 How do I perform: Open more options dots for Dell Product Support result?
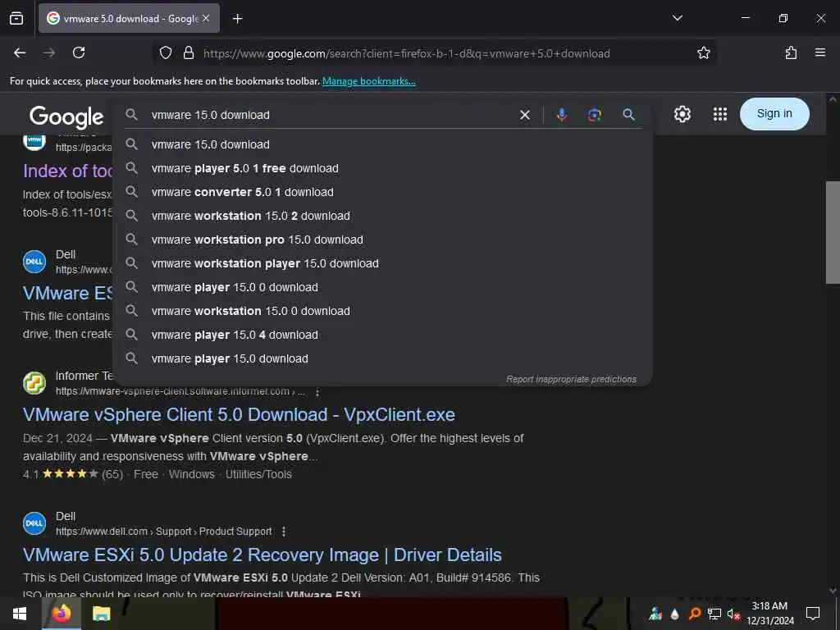tap(283, 532)
